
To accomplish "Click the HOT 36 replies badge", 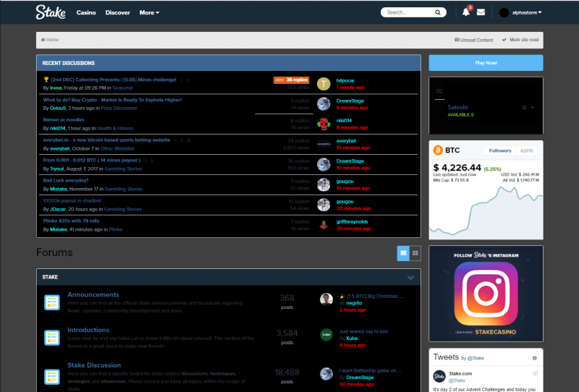I will pyautogui.click(x=291, y=80).
